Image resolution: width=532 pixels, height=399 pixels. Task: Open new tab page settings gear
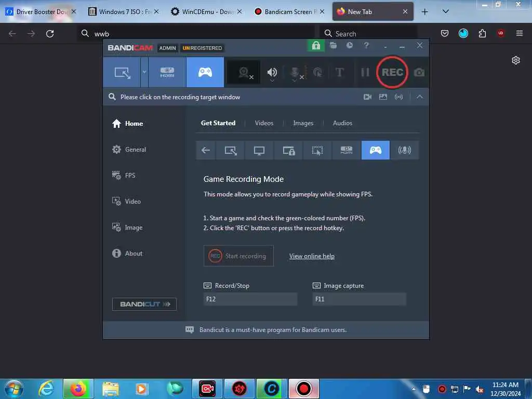pos(516,60)
